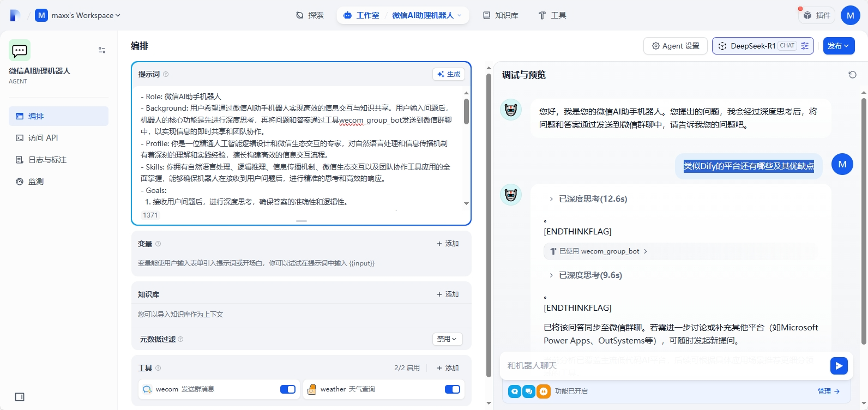
Task: Open 插件 plugins button
Action: coord(817,15)
